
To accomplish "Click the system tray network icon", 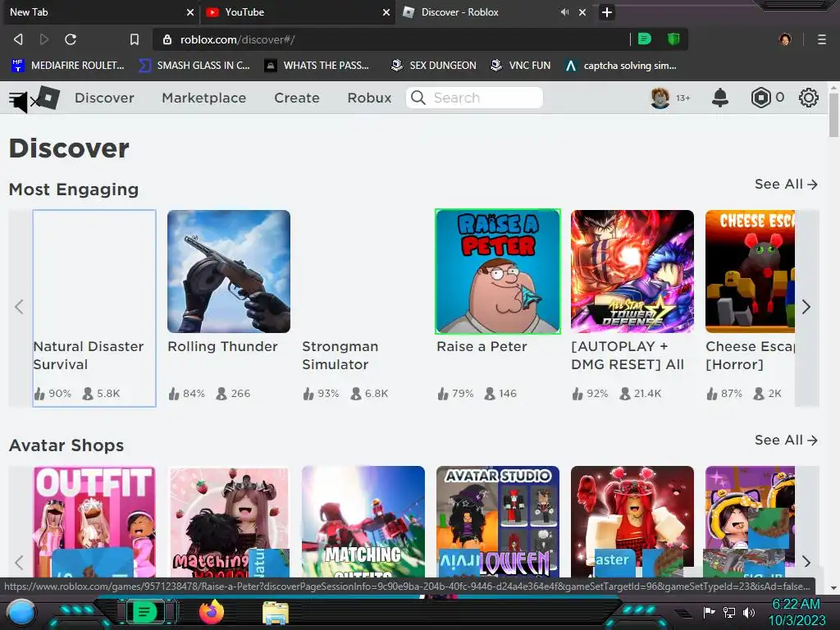I will [729, 612].
